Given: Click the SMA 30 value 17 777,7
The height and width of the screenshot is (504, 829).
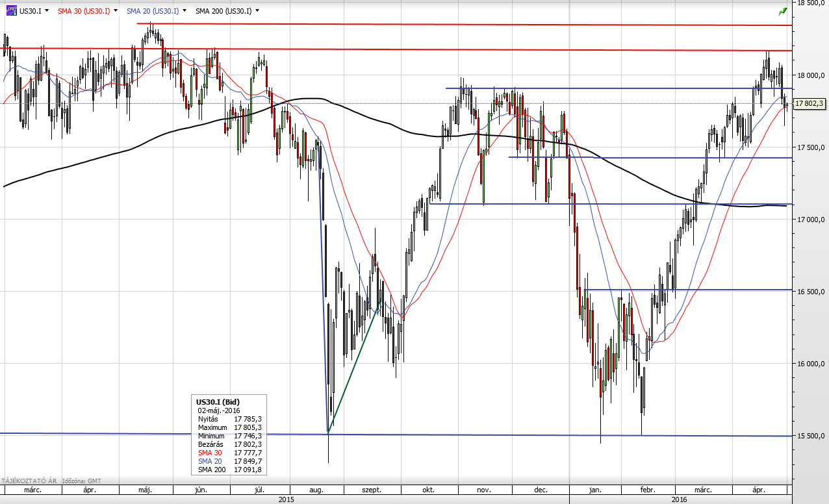Looking at the screenshot, I should (248, 453).
